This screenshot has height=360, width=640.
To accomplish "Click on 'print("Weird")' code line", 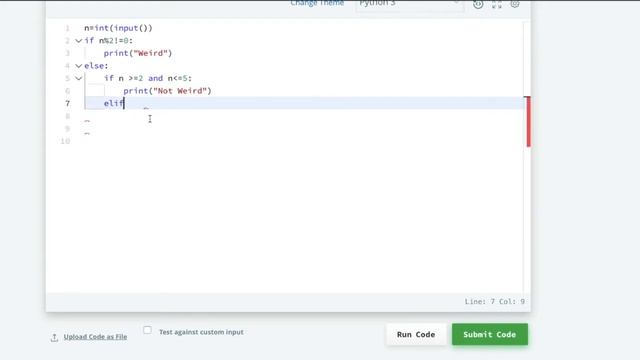I will 138,53.
